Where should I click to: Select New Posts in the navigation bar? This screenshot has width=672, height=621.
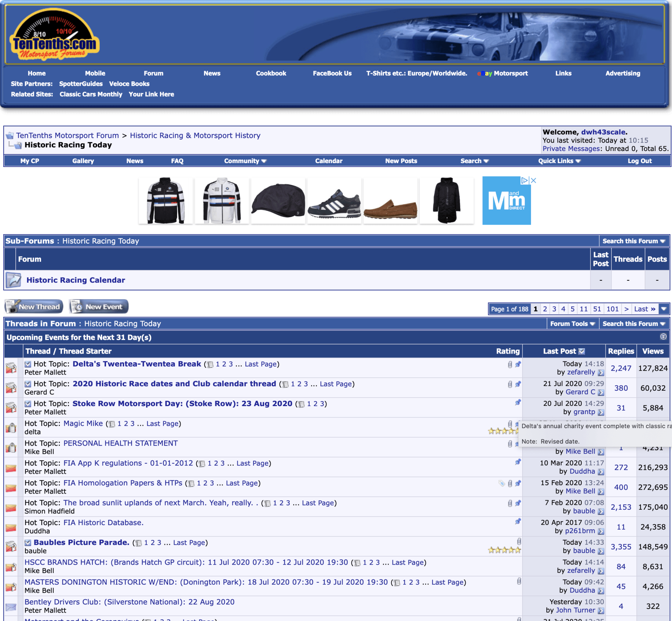click(401, 161)
